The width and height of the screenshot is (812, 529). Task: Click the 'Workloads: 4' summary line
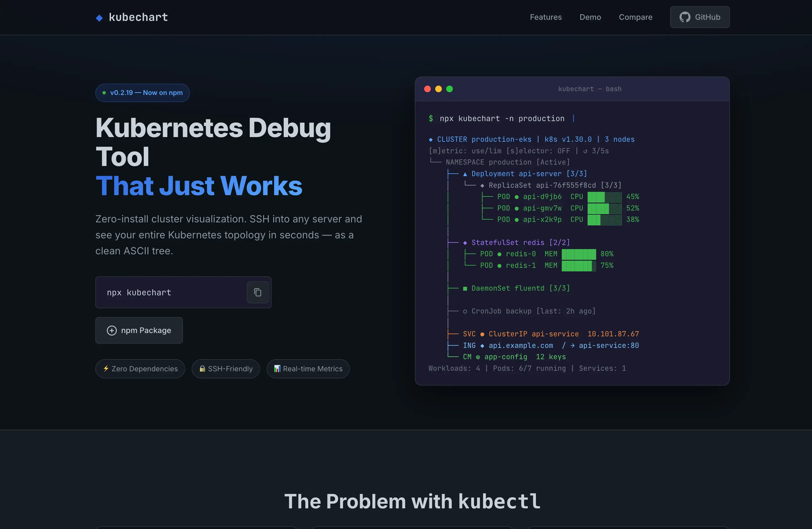[527, 369]
